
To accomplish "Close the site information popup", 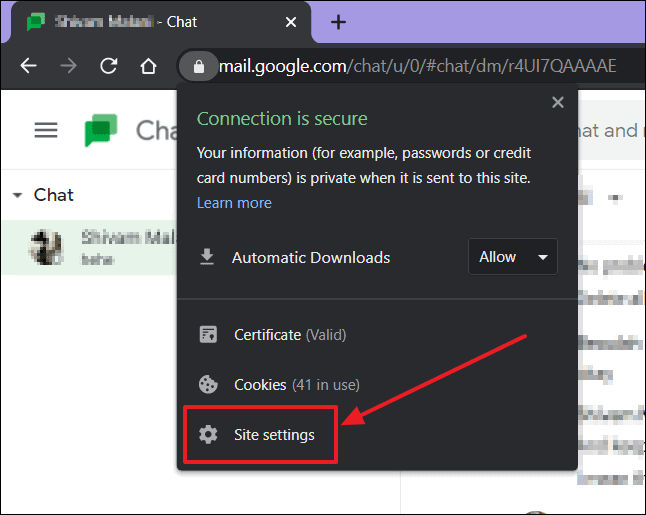I will 558,102.
